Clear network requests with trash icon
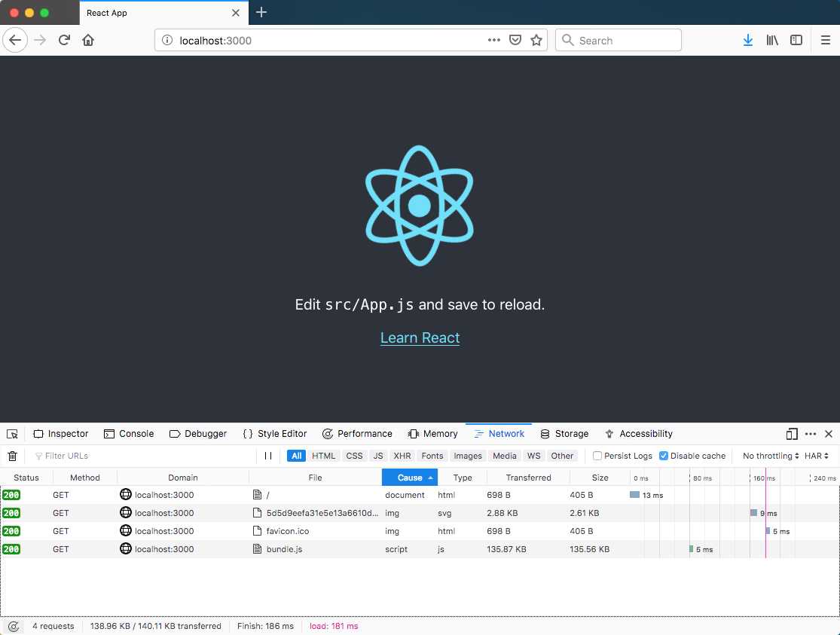Image resolution: width=840 pixels, height=635 pixels. 12,456
